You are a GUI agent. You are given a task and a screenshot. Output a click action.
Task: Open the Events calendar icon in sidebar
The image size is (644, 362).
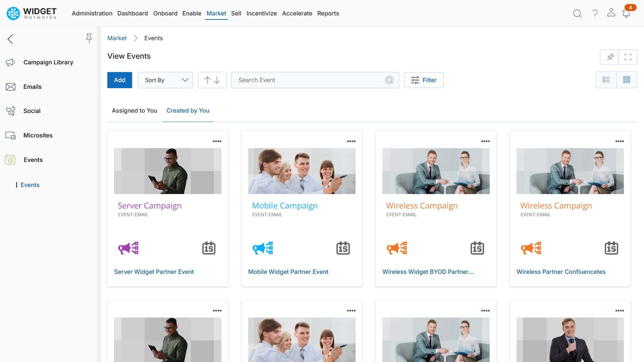pos(10,160)
